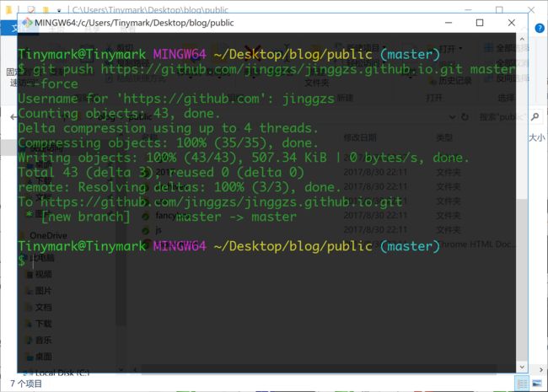Click the Explorer address bar refresh icon

click(465, 116)
